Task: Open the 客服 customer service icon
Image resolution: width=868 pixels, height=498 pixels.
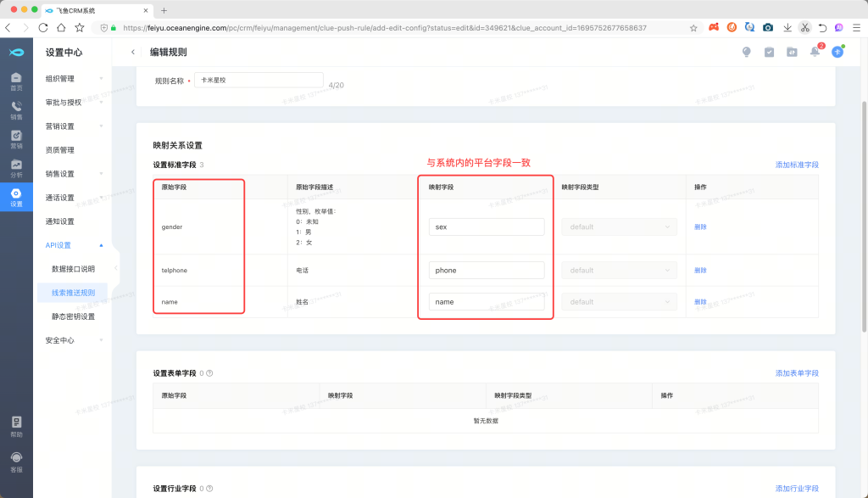Action: (16, 462)
